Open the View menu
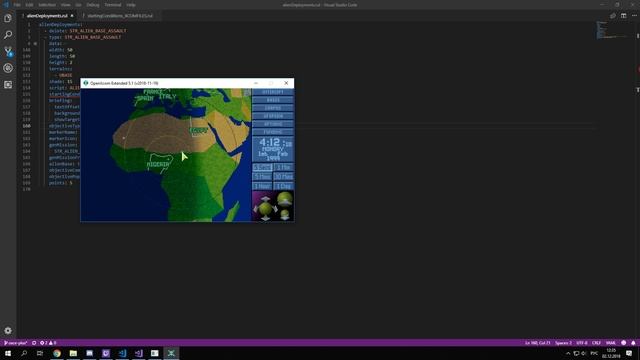Screen dimensions: 640x360 (x=66, y=5)
